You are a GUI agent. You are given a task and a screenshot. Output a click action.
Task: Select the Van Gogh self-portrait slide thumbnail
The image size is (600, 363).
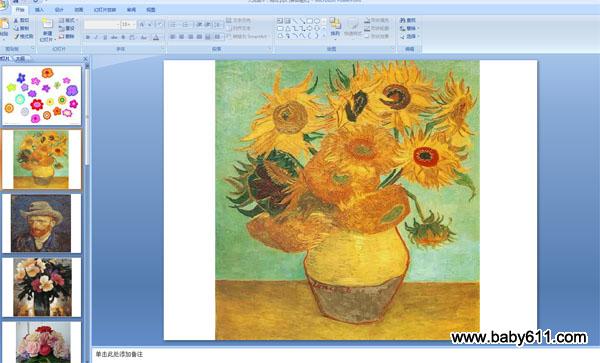click(x=41, y=223)
